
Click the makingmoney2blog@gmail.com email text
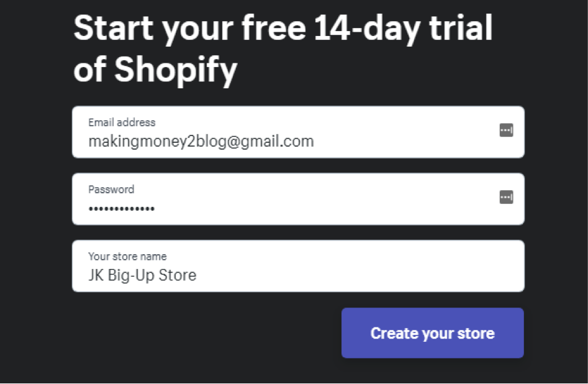pyautogui.click(x=201, y=142)
